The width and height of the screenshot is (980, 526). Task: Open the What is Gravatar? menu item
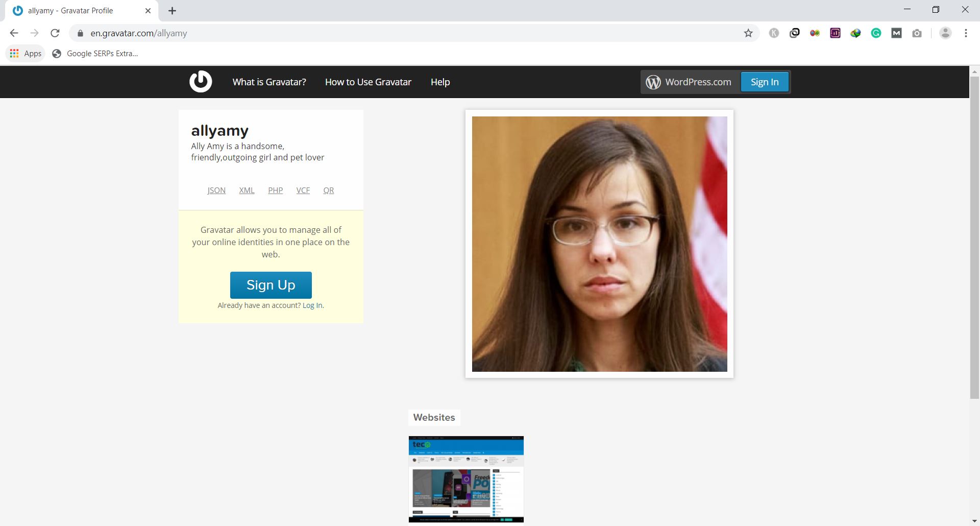tap(269, 82)
